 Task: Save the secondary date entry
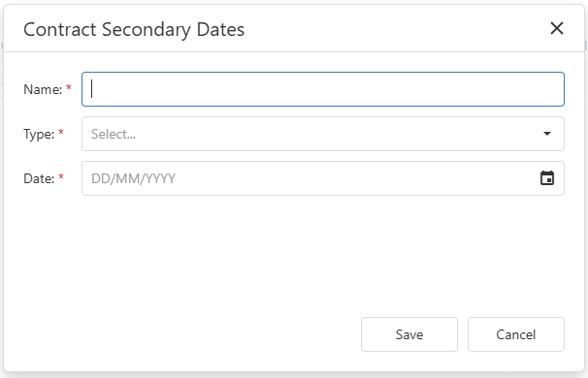pos(409,334)
